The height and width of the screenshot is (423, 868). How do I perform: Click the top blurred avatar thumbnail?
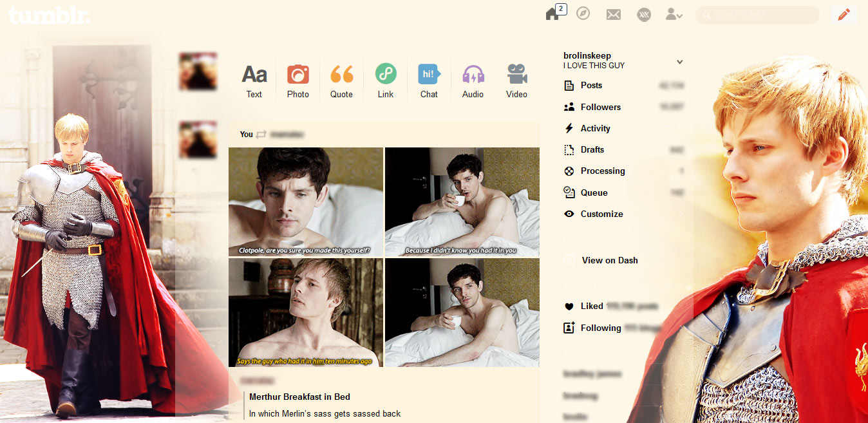(198, 71)
